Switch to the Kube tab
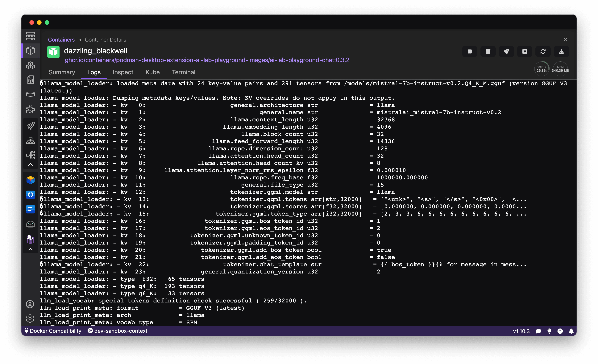598x364 pixels. pyautogui.click(x=152, y=72)
